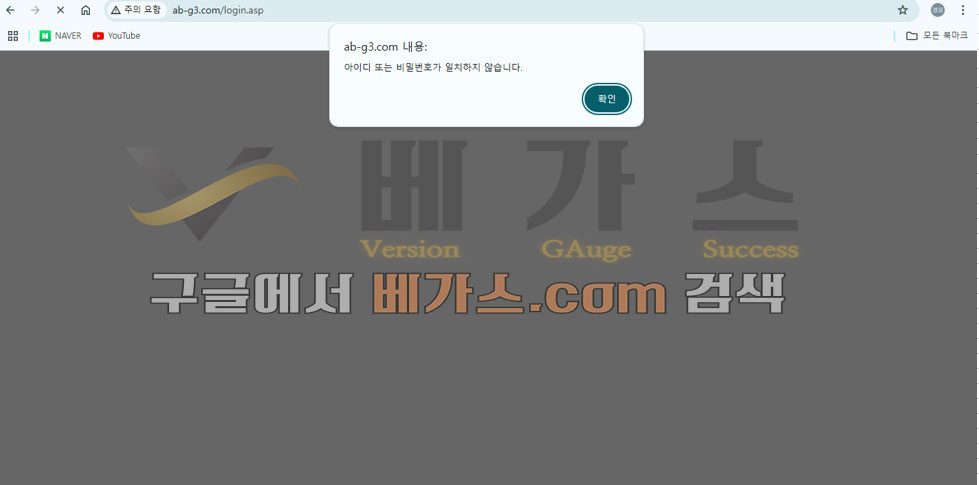Open the browser three-dot menu

point(963,10)
